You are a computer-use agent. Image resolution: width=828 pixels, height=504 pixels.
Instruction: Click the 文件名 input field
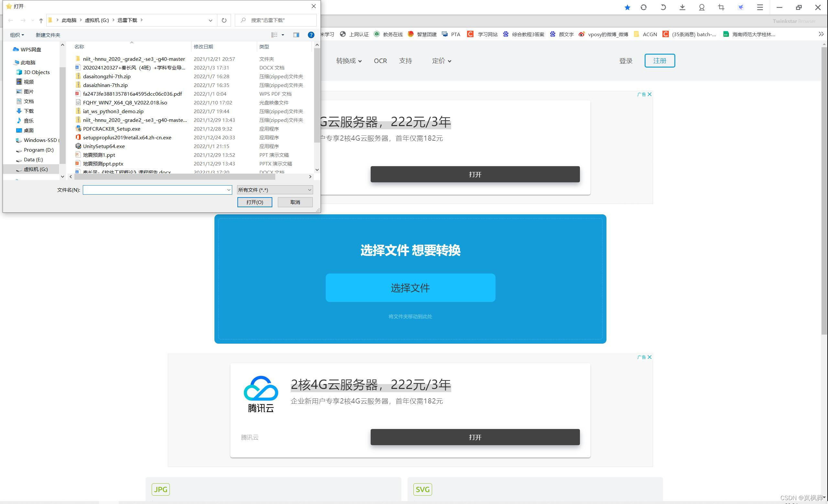(x=155, y=190)
